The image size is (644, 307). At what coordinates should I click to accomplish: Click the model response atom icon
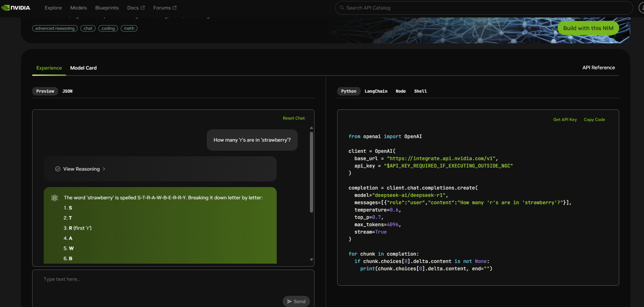55,198
